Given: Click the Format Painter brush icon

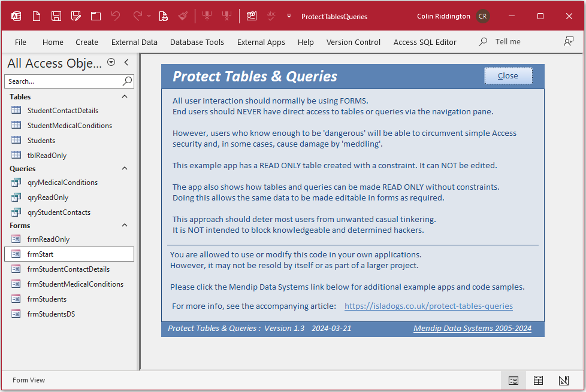Looking at the screenshot, I should point(183,16).
